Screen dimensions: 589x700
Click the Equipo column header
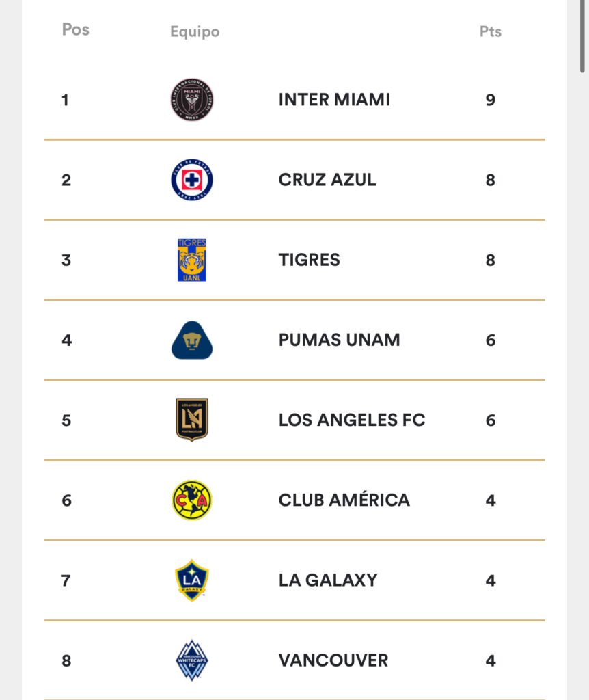pyautogui.click(x=195, y=31)
